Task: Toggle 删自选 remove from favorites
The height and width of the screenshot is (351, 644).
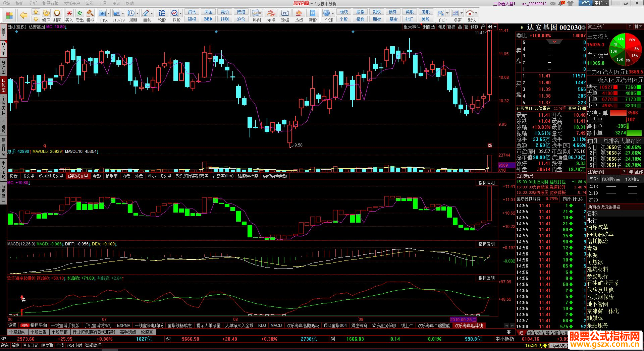Action: click(x=429, y=27)
